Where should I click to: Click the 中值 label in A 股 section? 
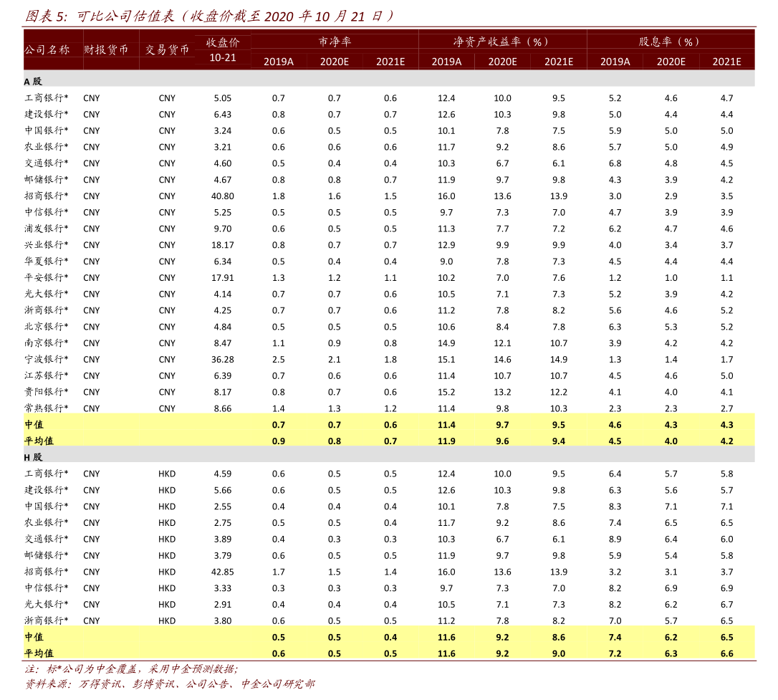34,424
